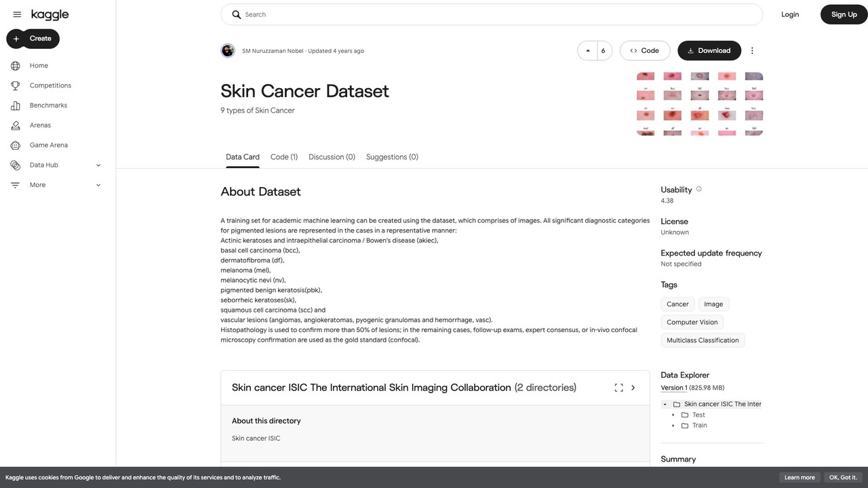Select the Cancer tag
This screenshot has height=488, width=868.
pos(677,304)
